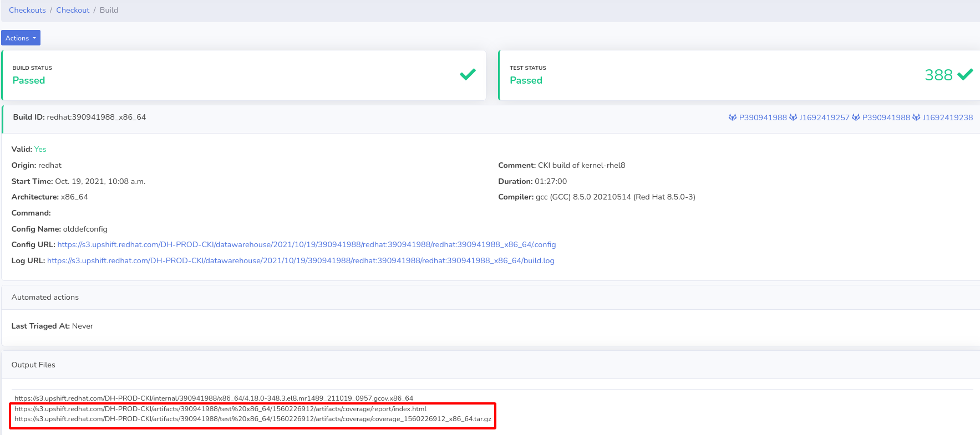Click the Build Status green checkmark icon

pyautogui.click(x=468, y=74)
